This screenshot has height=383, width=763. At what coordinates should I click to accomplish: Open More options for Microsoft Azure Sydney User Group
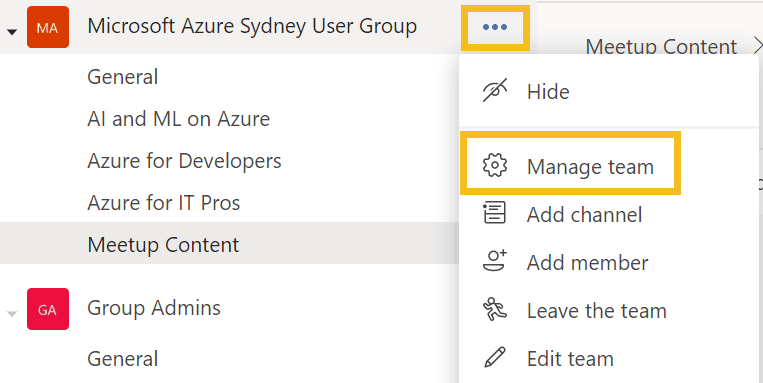coord(495,27)
